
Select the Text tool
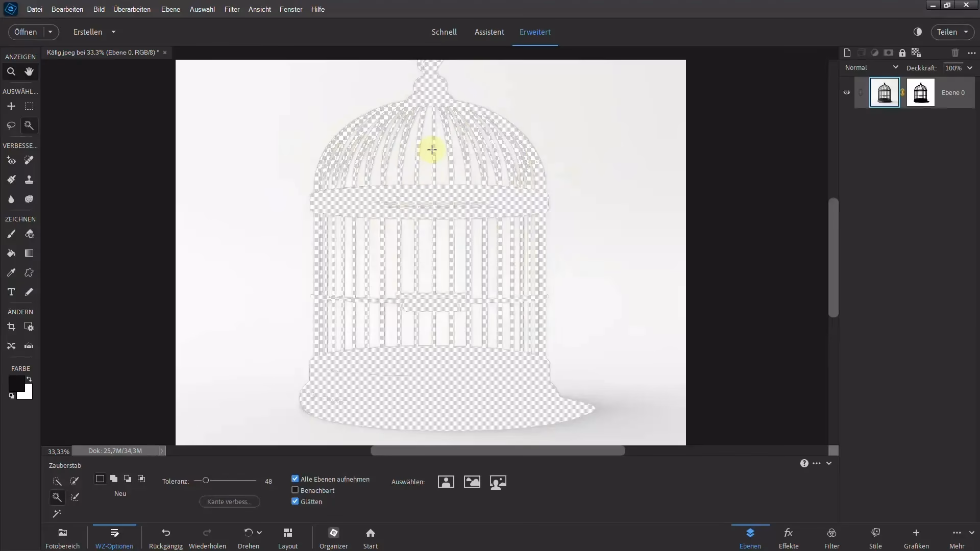11,292
